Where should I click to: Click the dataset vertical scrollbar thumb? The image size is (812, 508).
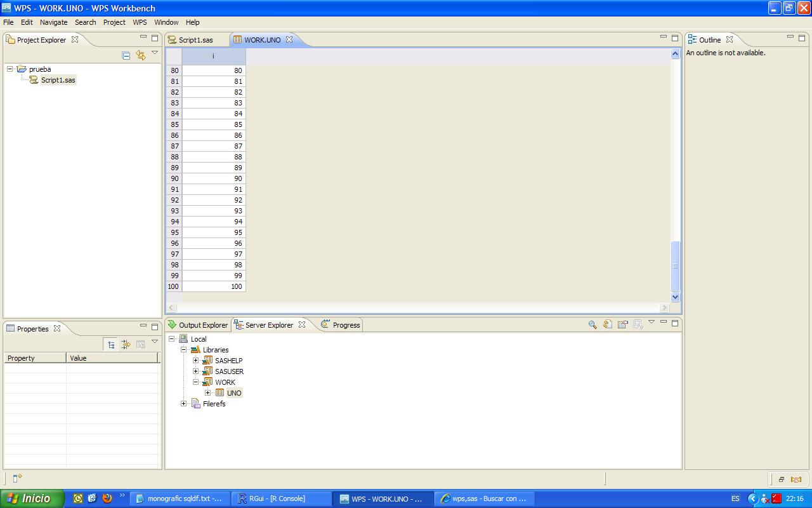tap(675, 265)
